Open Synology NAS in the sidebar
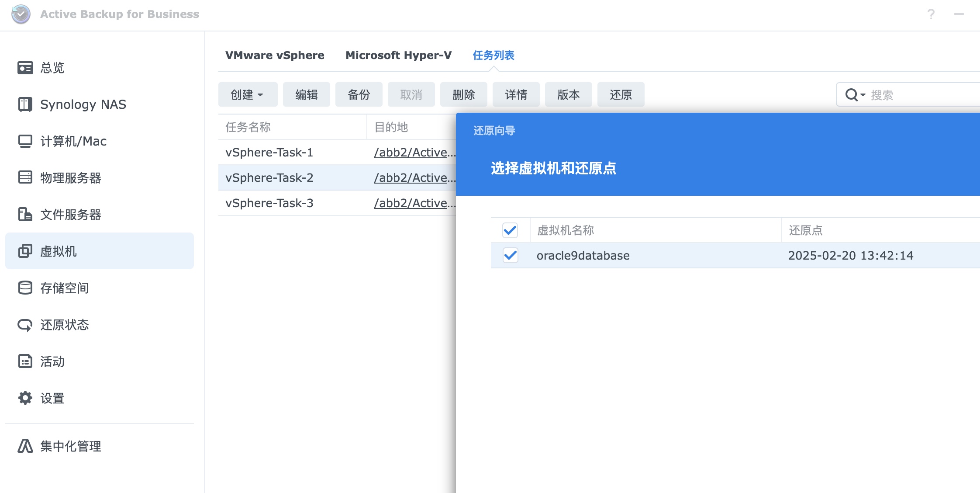 tap(100, 104)
